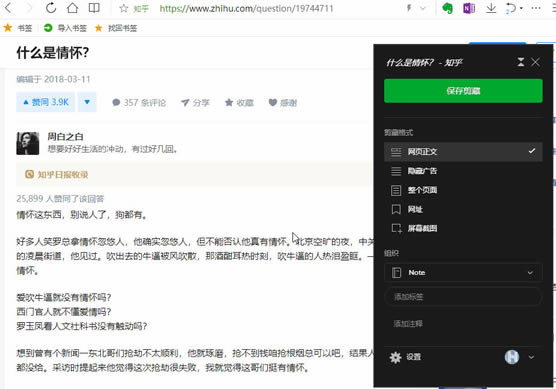Select the 整个页面 clip format
556x389 pixels.
[x=463, y=190]
